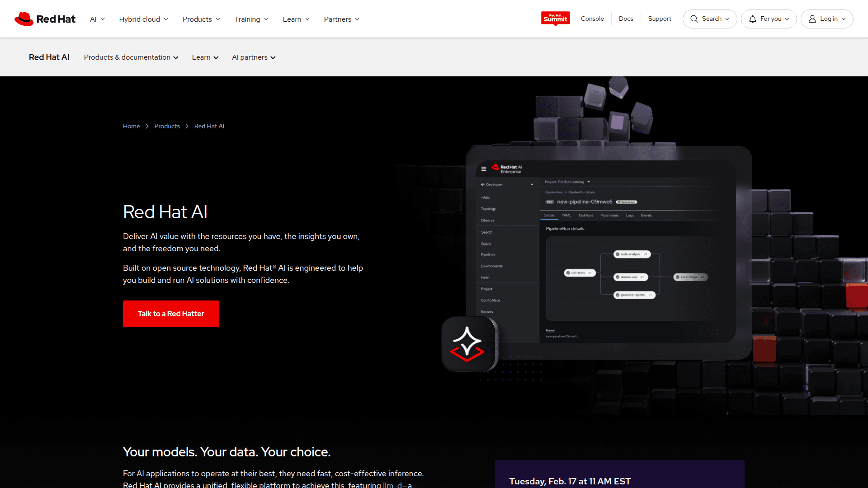Open the Partners menu
The image size is (868, 488).
[341, 19]
